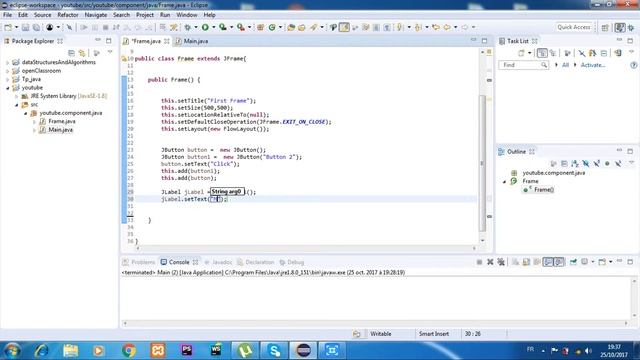Image resolution: width=640 pixels, height=360 pixels.
Task: Select Frame() constructor in Outline
Action: 544,190
